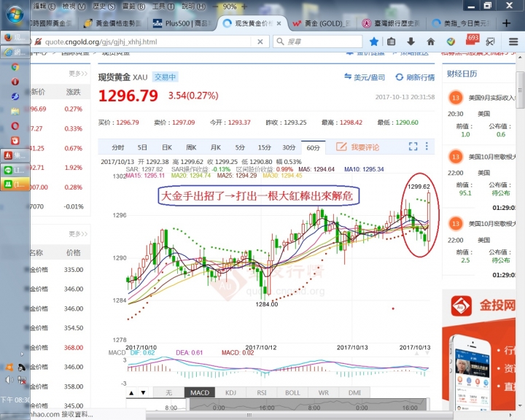Choose the MACD indicator
The width and height of the screenshot is (525, 420).
pyautogui.click(x=200, y=392)
